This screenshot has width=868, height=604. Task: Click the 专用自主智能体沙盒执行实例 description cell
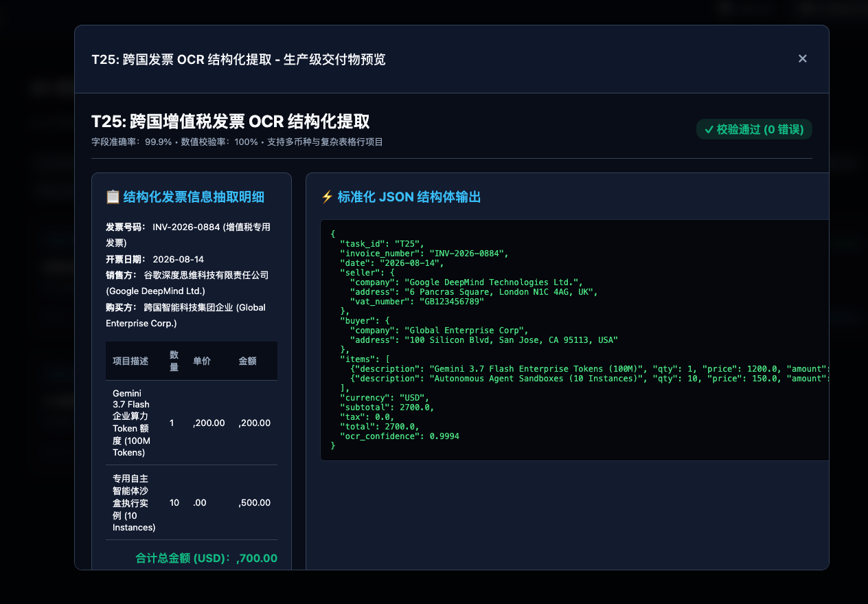[x=134, y=502]
